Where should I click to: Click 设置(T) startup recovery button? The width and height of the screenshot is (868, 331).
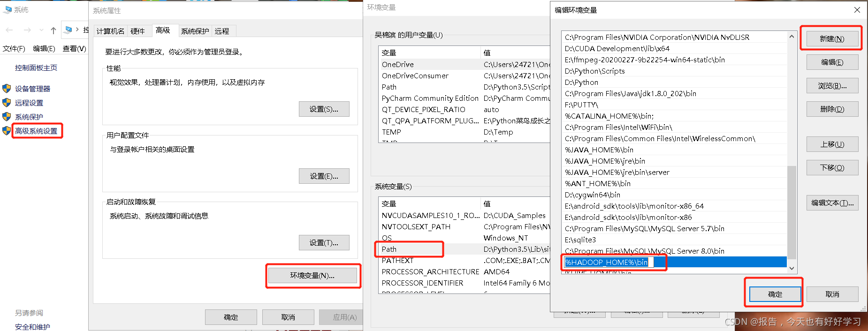(x=324, y=242)
